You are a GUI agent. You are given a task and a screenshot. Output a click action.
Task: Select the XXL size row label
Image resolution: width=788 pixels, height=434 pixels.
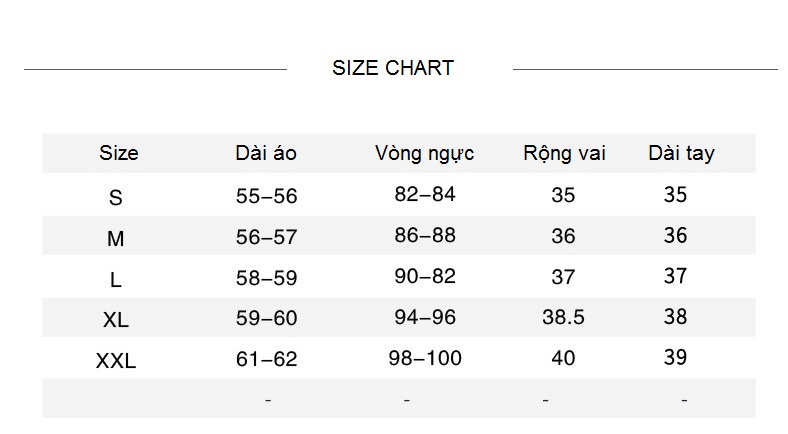point(116,361)
